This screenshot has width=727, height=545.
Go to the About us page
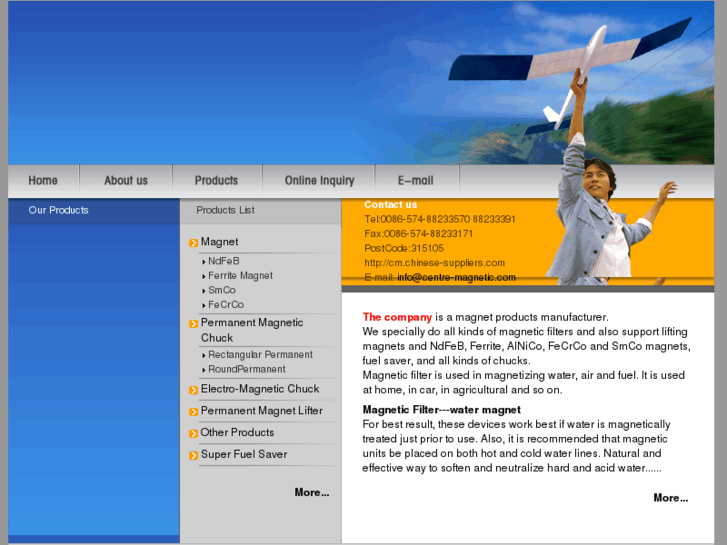pos(126,180)
